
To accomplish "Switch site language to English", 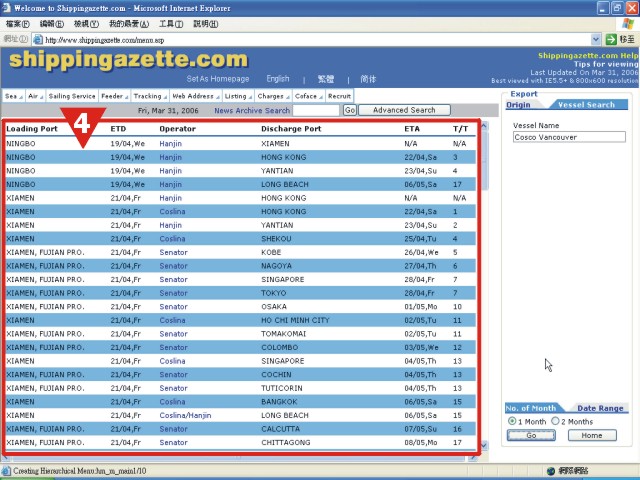I will point(278,79).
